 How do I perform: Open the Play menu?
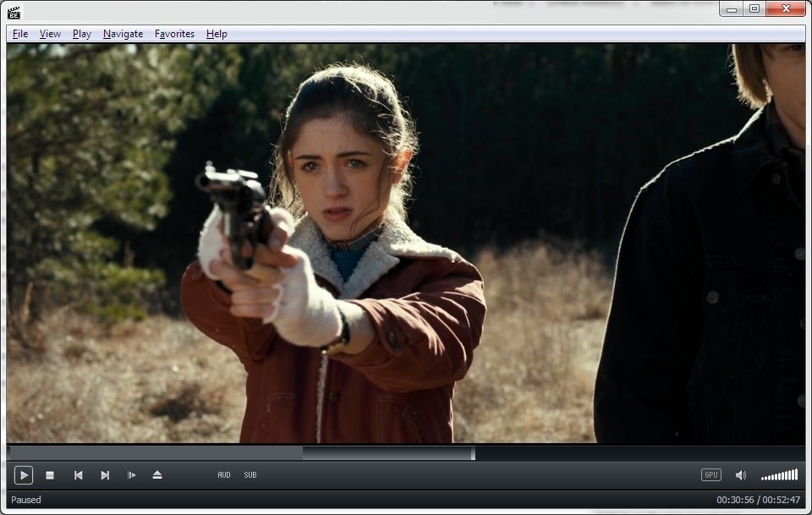(x=82, y=34)
